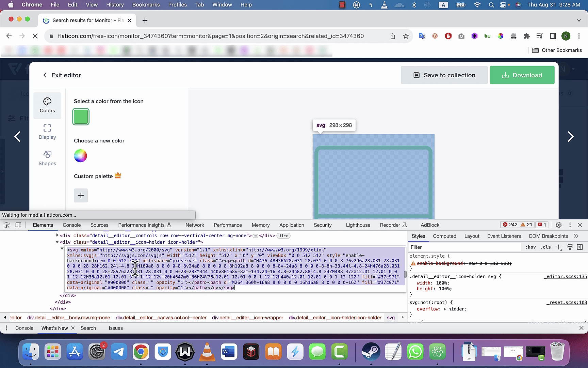The width and height of the screenshot is (588, 368).
Task: Click the inspect element picker icon
Action: click(x=6, y=225)
